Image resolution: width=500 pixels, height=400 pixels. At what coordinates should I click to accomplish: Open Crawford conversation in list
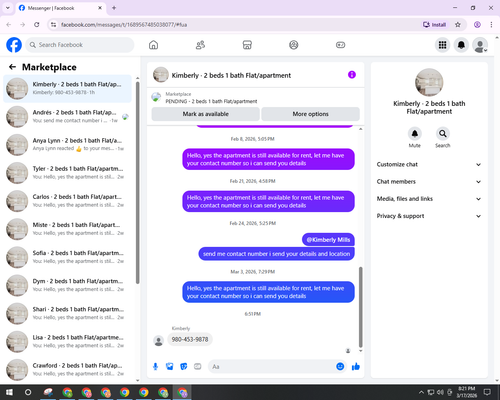pyautogui.click(x=67, y=370)
